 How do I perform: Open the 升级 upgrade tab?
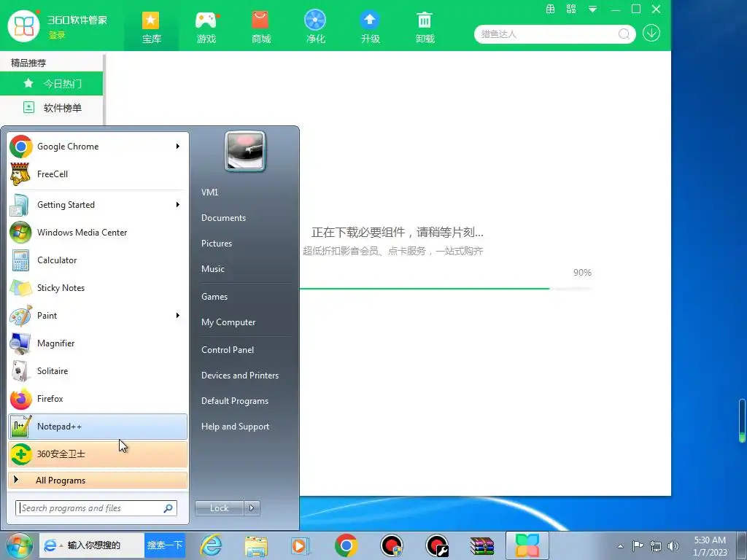(x=370, y=27)
